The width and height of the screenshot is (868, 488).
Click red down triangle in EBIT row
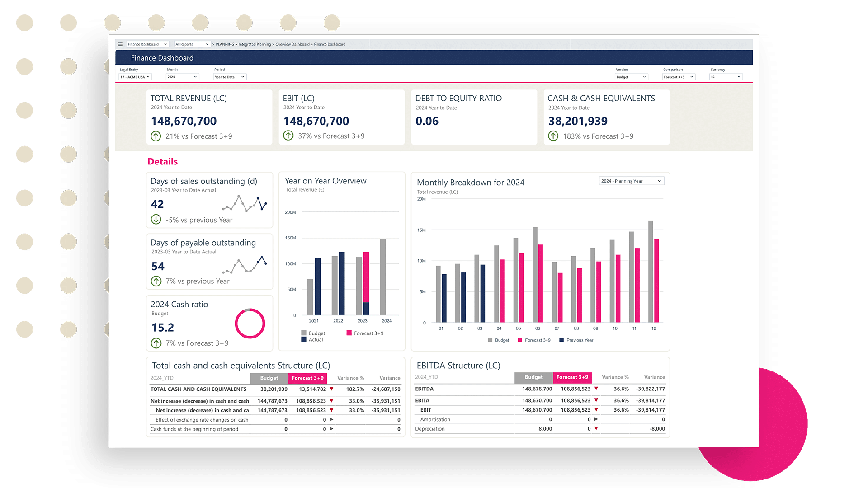coord(596,409)
